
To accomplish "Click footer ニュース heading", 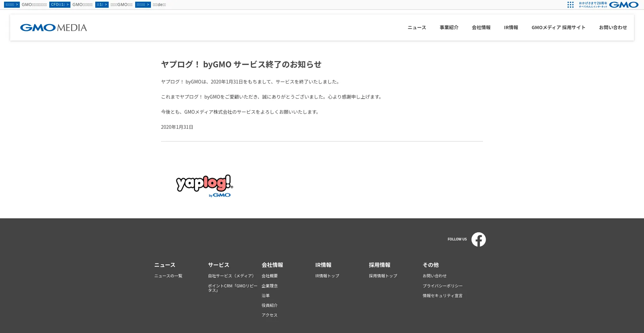I will 165,265.
